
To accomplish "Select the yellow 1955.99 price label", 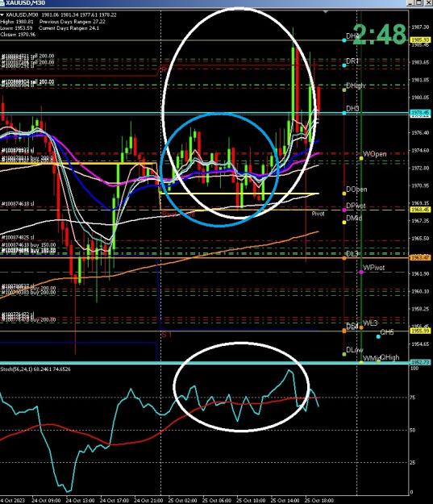I will [420, 331].
